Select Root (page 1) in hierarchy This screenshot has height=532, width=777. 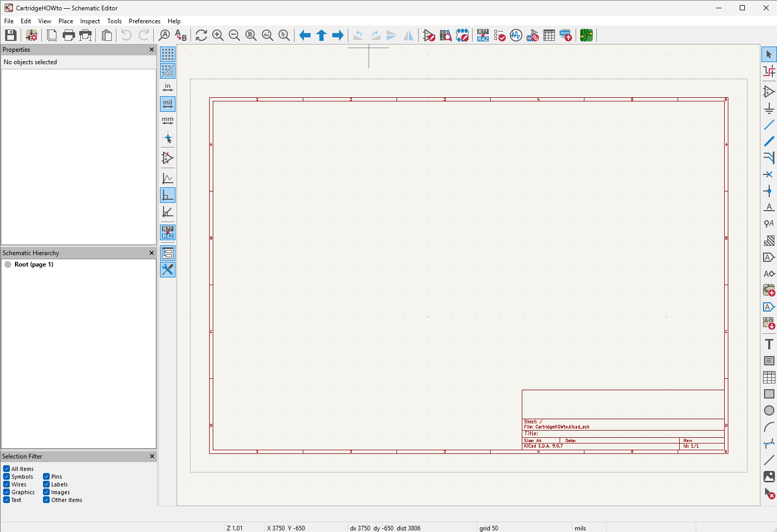[34, 264]
